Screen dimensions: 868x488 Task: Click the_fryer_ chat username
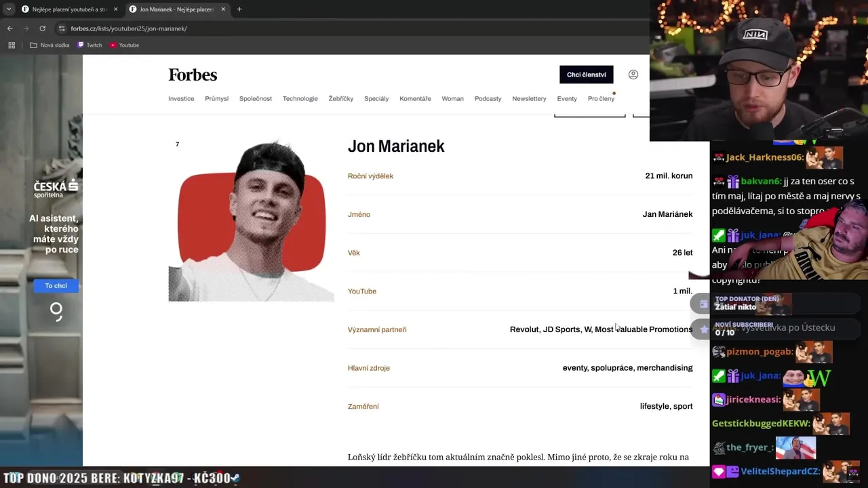[749, 448]
